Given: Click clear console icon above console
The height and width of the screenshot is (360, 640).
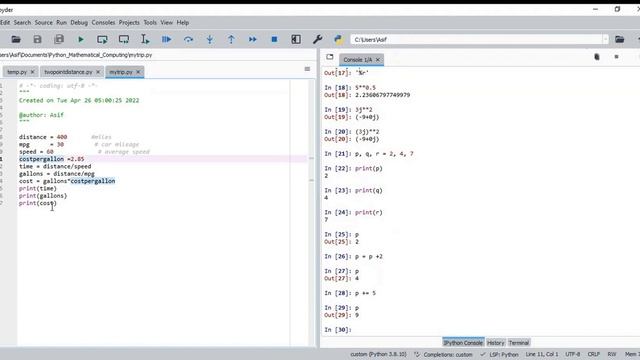Looking at the screenshot, I should point(597,57).
